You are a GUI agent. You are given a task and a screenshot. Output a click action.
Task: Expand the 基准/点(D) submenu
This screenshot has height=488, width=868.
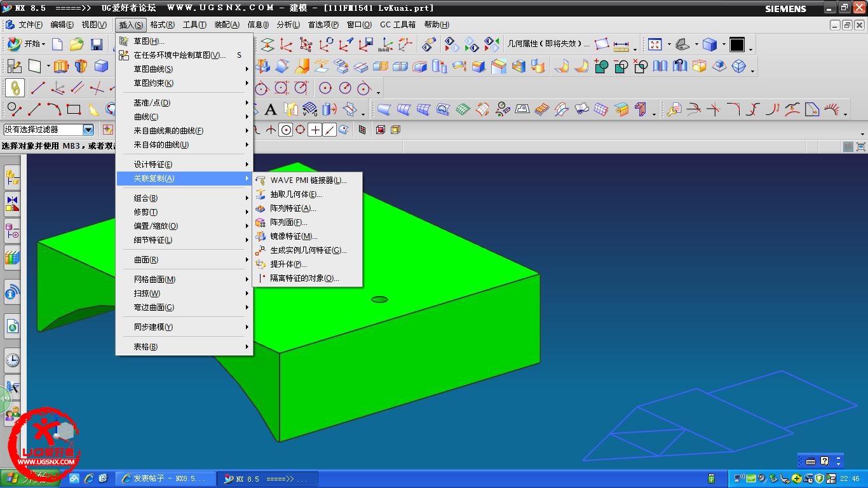click(185, 103)
